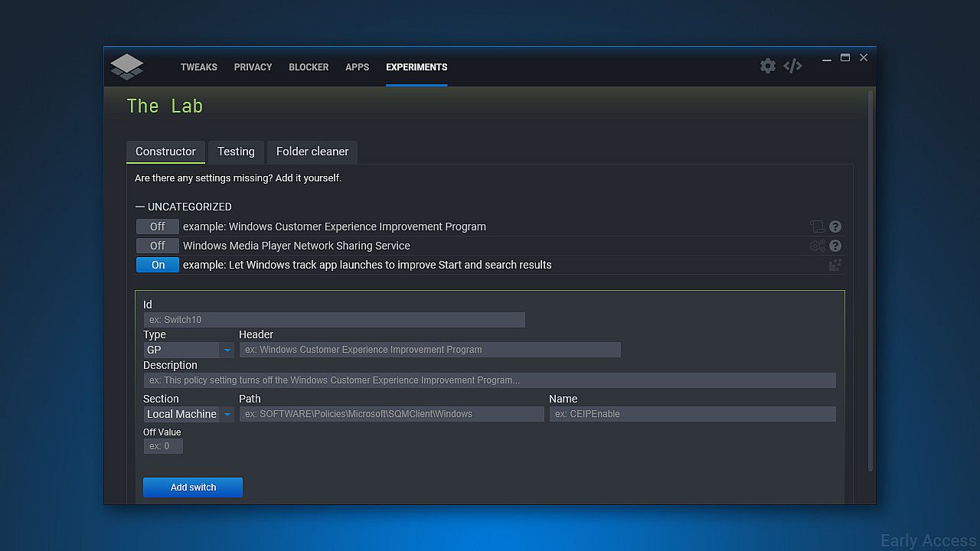Screen dimensions: 980x551
Task: Click the code brackets icon in header
Action: [792, 66]
